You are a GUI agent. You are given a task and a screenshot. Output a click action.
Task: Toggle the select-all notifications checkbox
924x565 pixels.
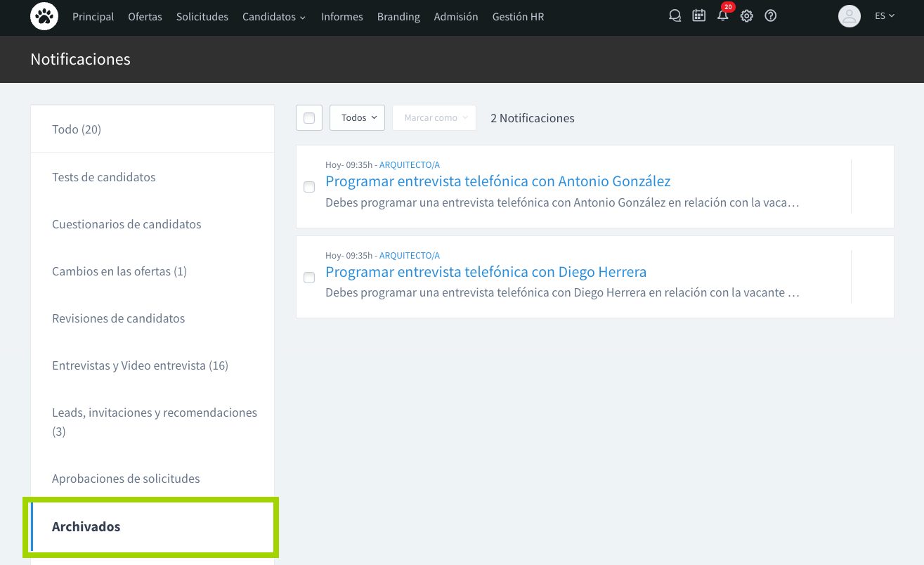click(309, 118)
